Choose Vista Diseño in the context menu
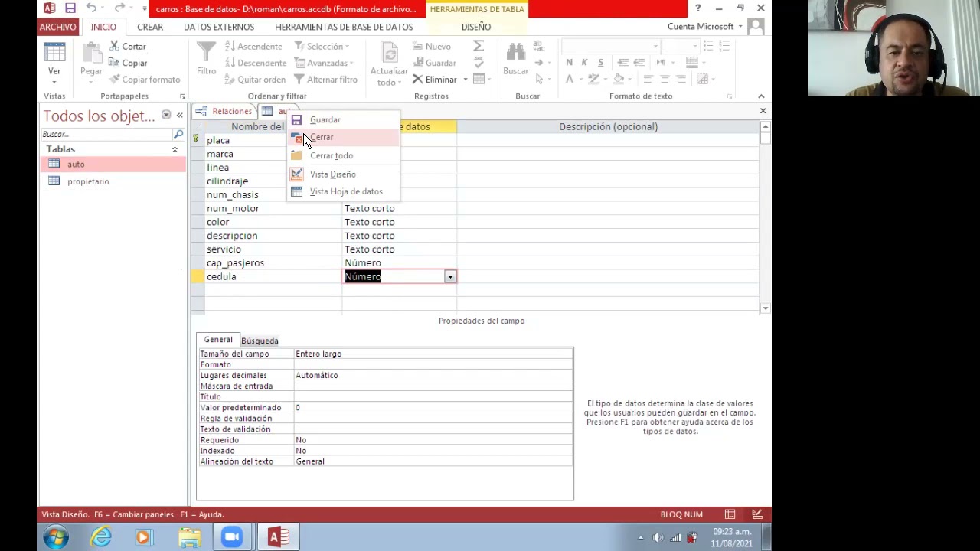This screenshot has width=980, height=551. (343, 174)
